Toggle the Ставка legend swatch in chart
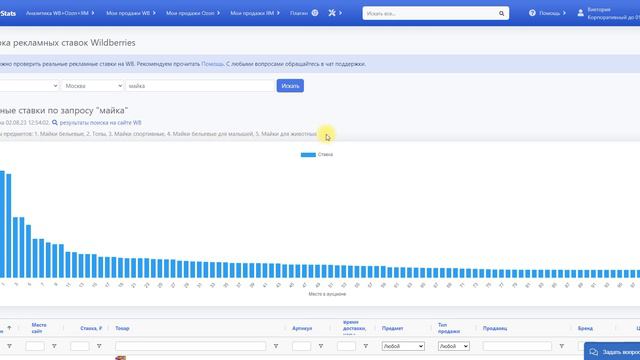 point(308,155)
